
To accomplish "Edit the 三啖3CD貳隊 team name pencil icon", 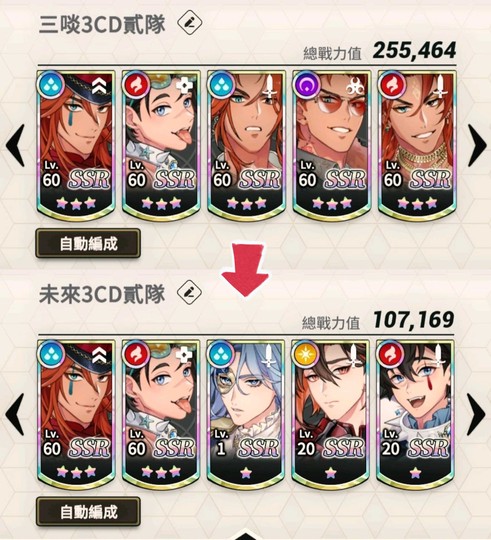I will pyautogui.click(x=189, y=22).
